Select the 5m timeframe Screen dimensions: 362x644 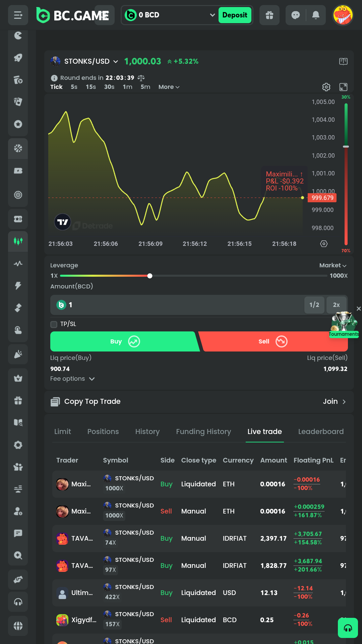click(145, 87)
